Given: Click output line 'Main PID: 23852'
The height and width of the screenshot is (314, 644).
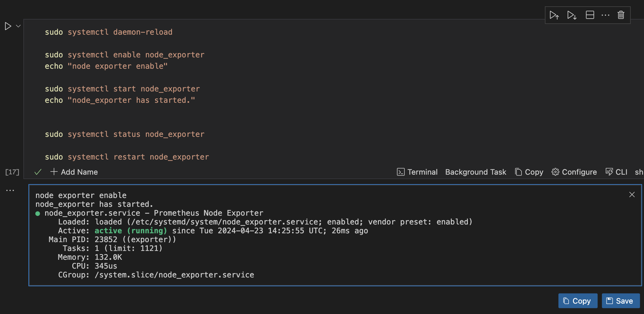Looking at the screenshot, I should pyautogui.click(x=112, y=240).
